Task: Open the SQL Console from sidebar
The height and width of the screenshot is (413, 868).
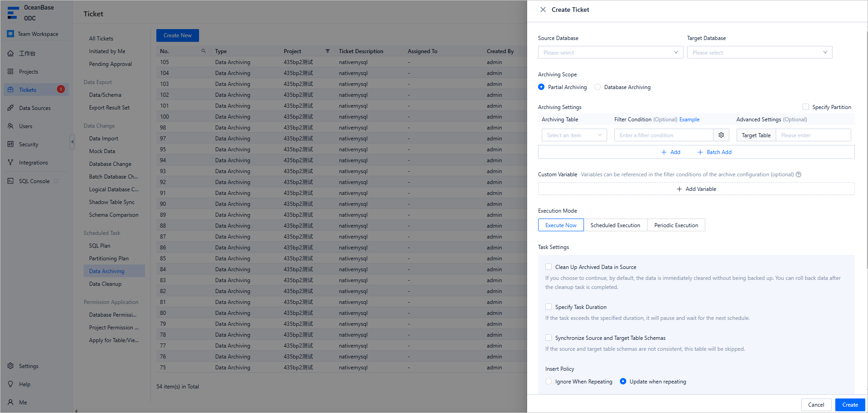Action: point(34,181)
